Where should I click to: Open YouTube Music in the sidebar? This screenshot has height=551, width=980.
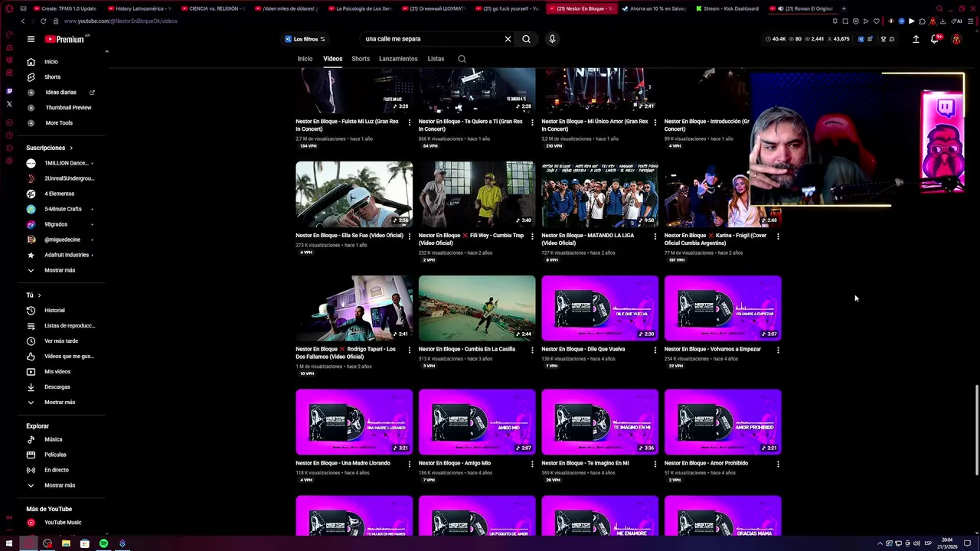pyautogui.click(x=61, y=523)
